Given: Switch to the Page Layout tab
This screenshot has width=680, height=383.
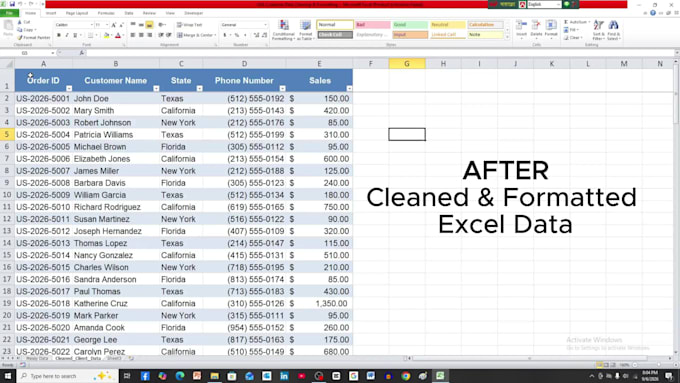Looking at the screenshot, I should coord(77,13).
